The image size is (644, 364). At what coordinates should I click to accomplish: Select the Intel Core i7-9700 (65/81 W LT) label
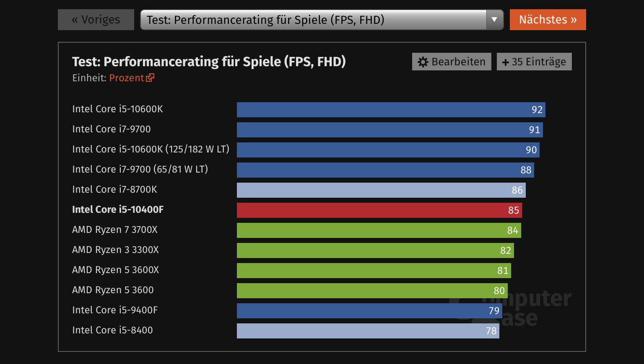point(140,169)
